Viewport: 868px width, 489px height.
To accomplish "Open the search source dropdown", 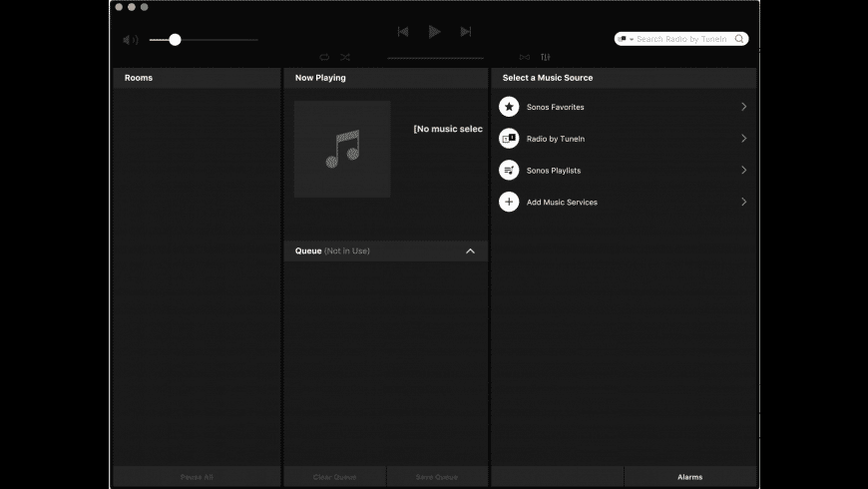I will (625, 39).
